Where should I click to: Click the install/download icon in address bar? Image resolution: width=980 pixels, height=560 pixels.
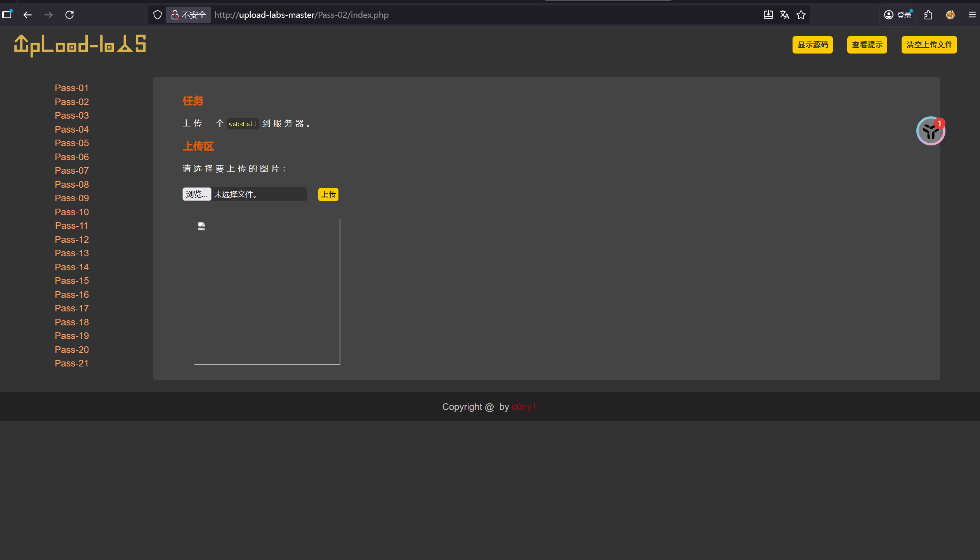tap(768, 15)
